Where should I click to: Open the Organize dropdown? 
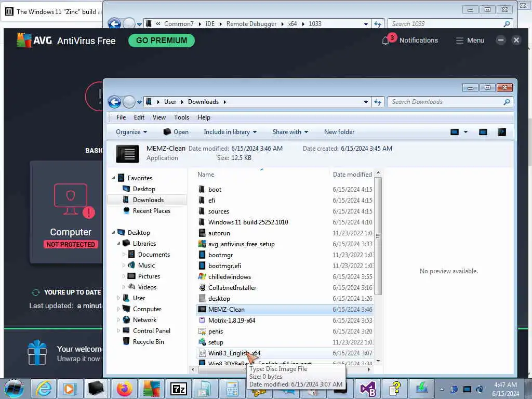coord(131,132)
